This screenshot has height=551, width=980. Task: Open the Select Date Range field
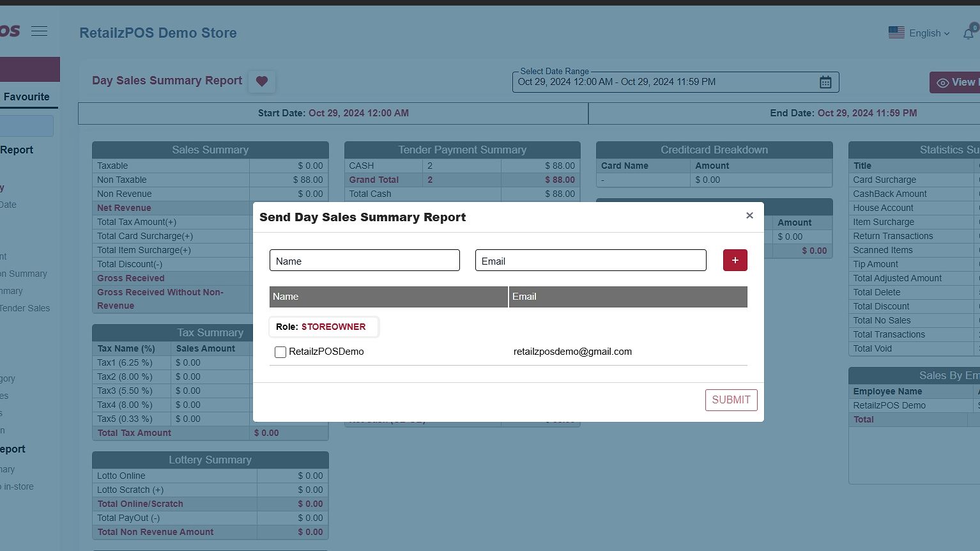point(664,82)
